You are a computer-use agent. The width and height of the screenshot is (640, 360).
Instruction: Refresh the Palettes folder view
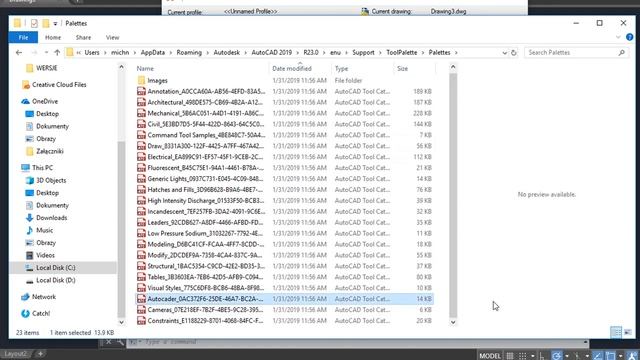click(513, 53)
